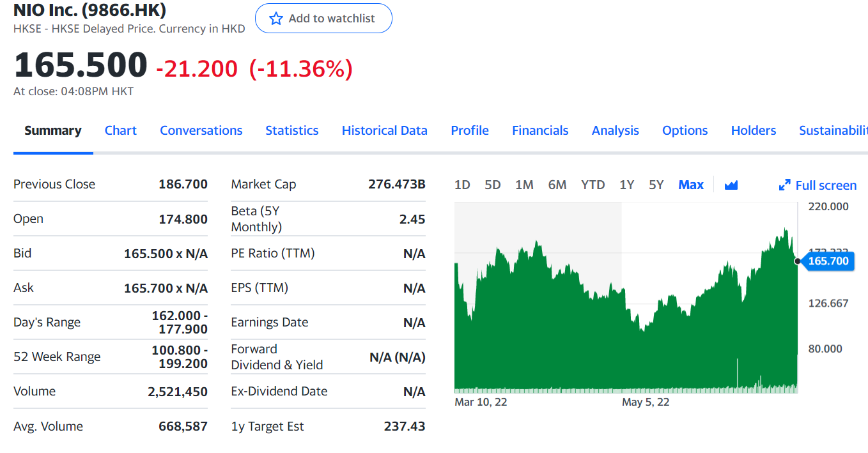Select the Max chart range
868x453 pixels.
pyautogui.click(x=691, y=184)
